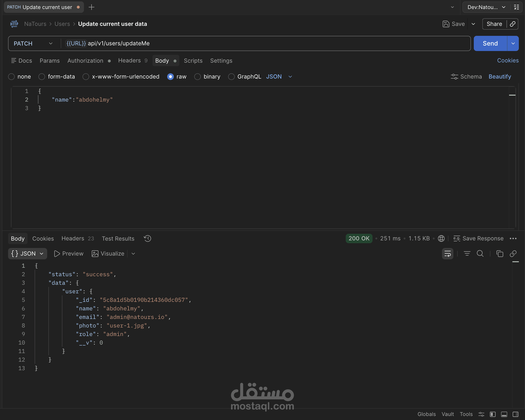This screenshot has width=525, height=420.
Task: Open the Send button arrow menu
Action: 513,43
